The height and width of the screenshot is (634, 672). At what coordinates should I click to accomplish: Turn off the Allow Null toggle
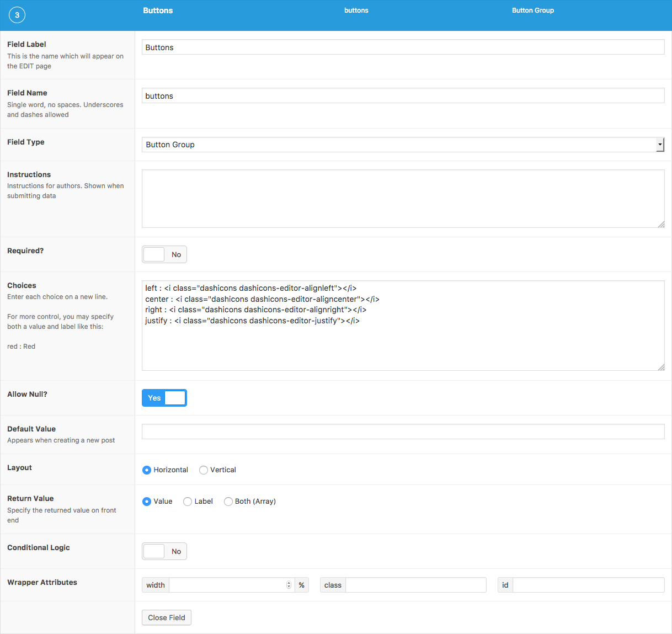click(164, 398)
